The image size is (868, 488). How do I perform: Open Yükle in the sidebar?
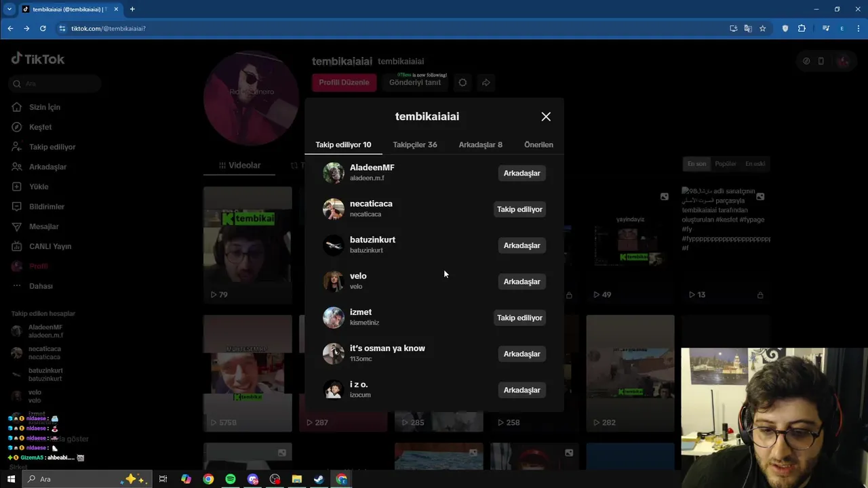point(39,186)
